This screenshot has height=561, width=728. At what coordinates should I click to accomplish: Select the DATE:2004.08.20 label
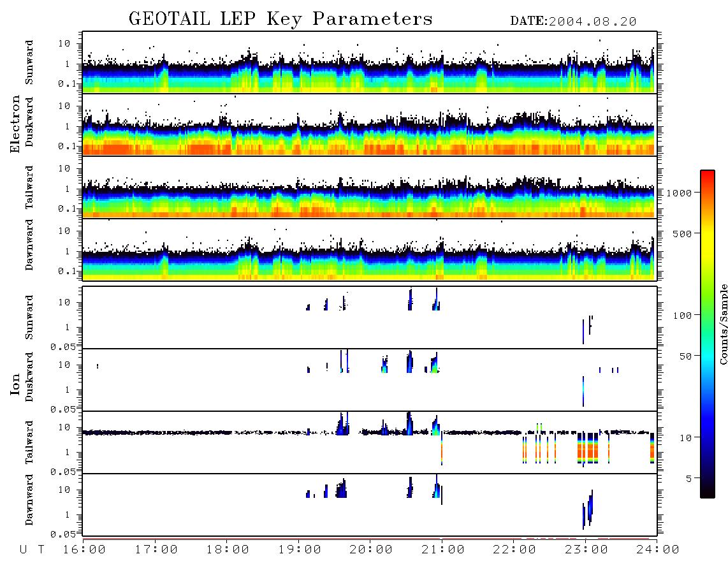point(573,22)
